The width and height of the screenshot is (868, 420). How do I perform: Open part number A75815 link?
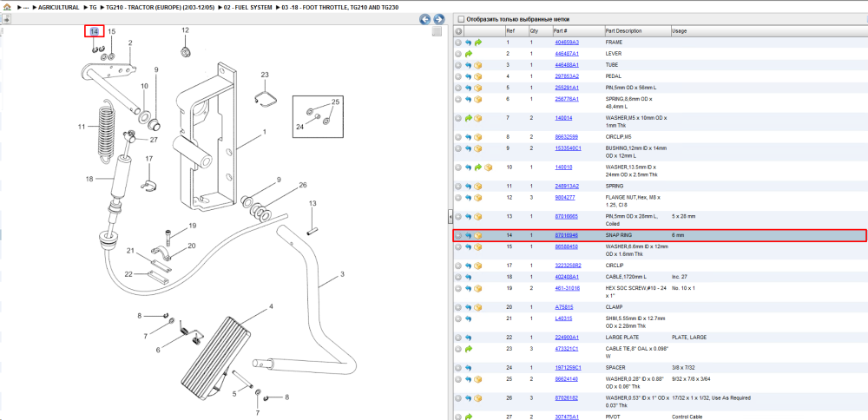(x=564, y=307)
